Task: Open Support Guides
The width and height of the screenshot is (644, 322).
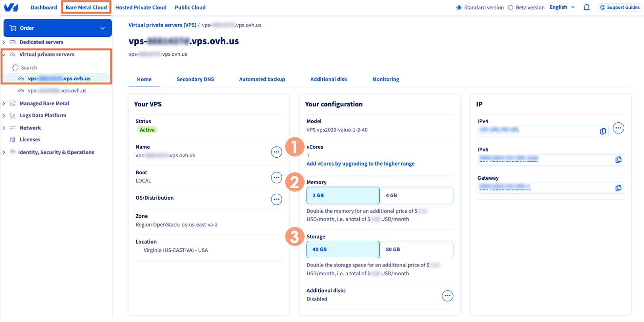Action: point(619,8)
